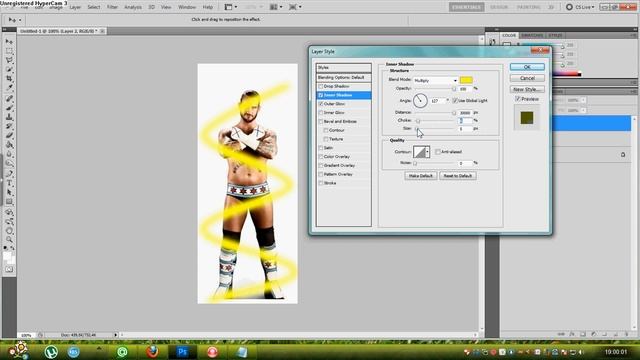Select the Rectangle shape tool
Image resolution: width=640 pixels, height=360 pixels.
coord(9,202)
